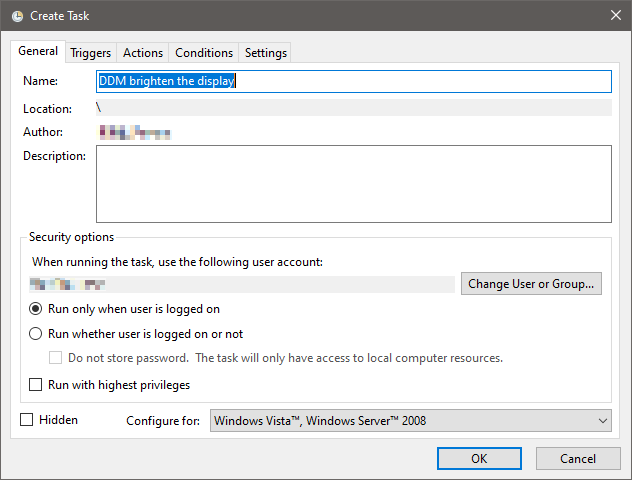
Task: Click into the Description text box
Action: (x=353, y=184)
